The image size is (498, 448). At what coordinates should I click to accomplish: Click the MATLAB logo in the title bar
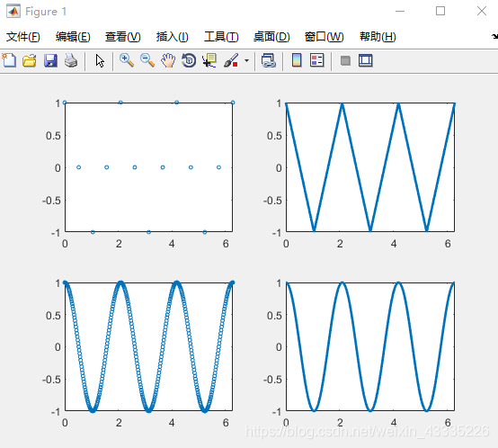coord(13,12)
